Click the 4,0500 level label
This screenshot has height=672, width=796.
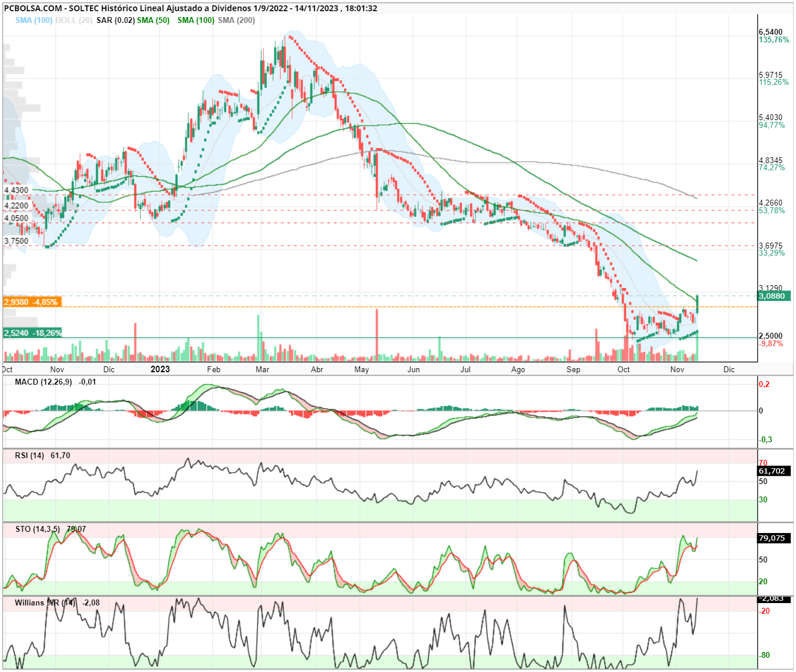(x=16, y=218)
